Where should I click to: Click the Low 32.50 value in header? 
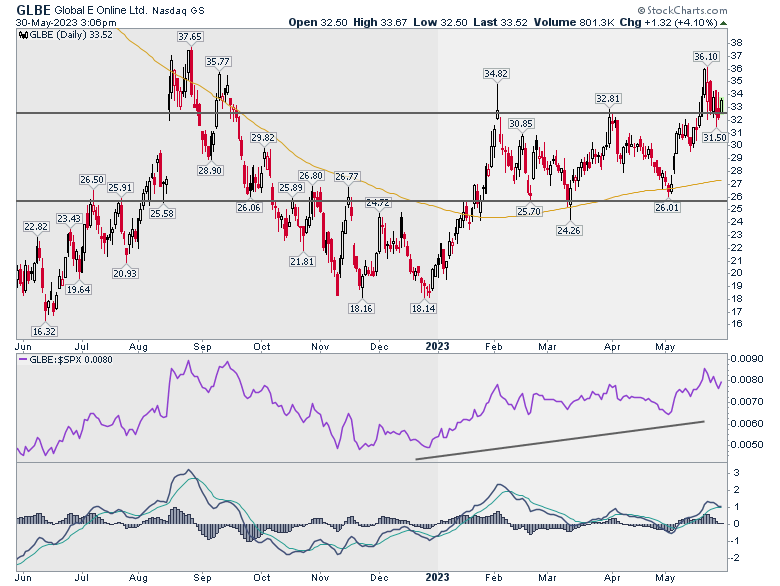coord(440,22)
